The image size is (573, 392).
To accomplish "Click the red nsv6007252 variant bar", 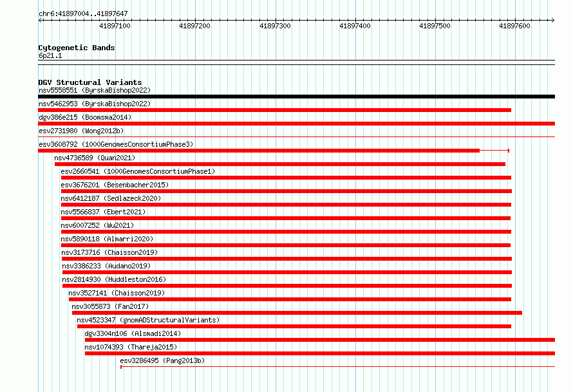I will coord(286,232).
